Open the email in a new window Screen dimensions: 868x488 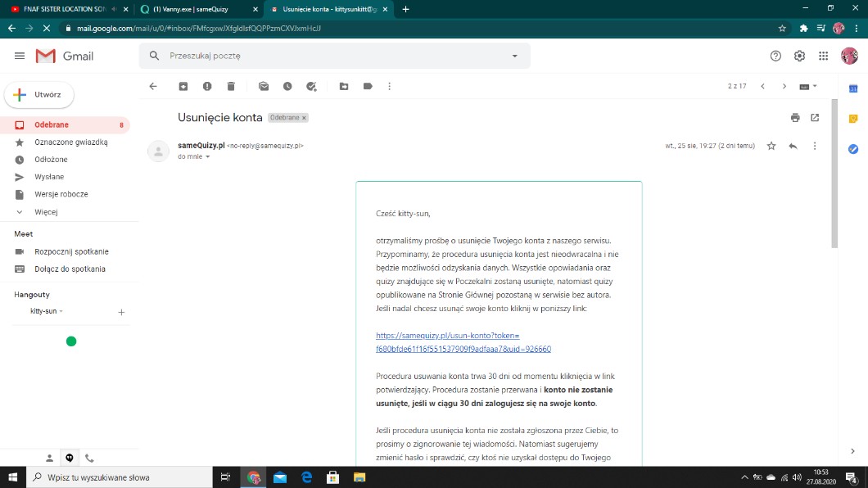coord(815,118)
